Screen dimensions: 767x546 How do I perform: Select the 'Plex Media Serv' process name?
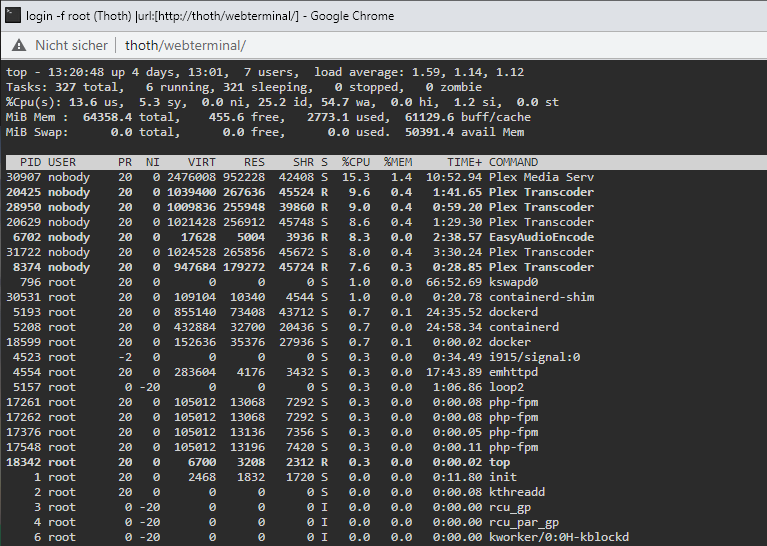pyautogui.click(x=541, y=177)
